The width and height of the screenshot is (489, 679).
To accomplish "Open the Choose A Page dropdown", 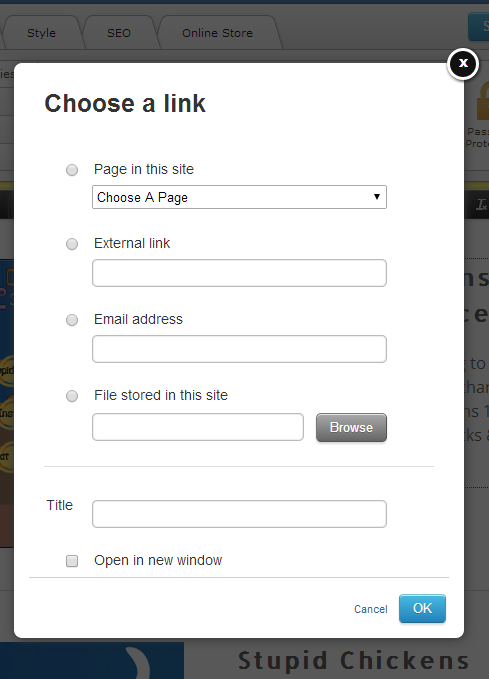I will point(239,197).
